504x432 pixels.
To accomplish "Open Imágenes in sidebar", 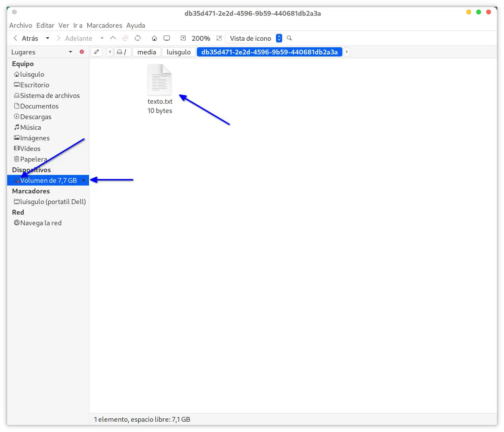I will pyautogui.click(x=48, y=138).
